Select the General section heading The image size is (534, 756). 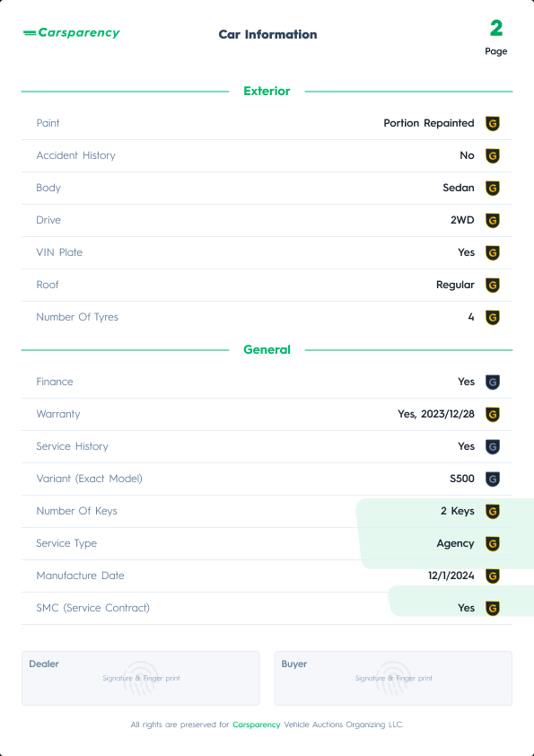[x=267, y=349]
